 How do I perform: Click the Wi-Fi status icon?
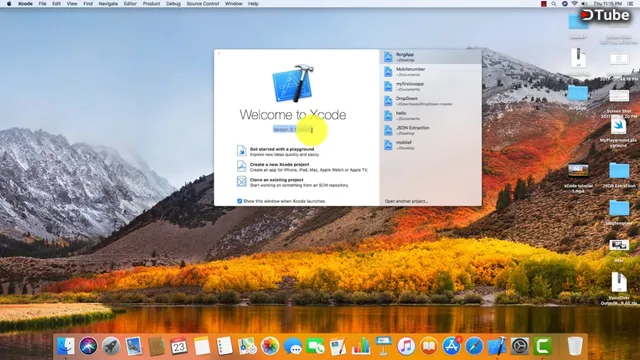(x=575, y=4)
